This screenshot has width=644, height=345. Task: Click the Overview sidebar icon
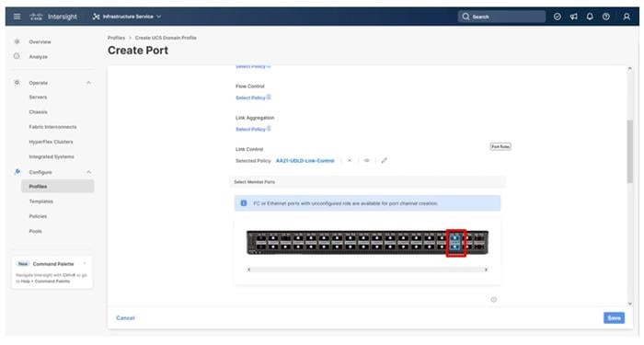tap(17, 41)
